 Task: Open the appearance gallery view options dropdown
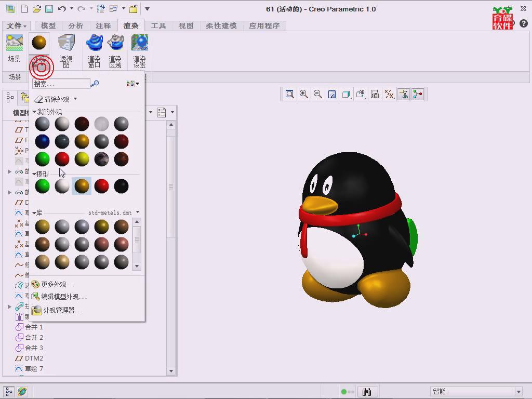point(132,84)
